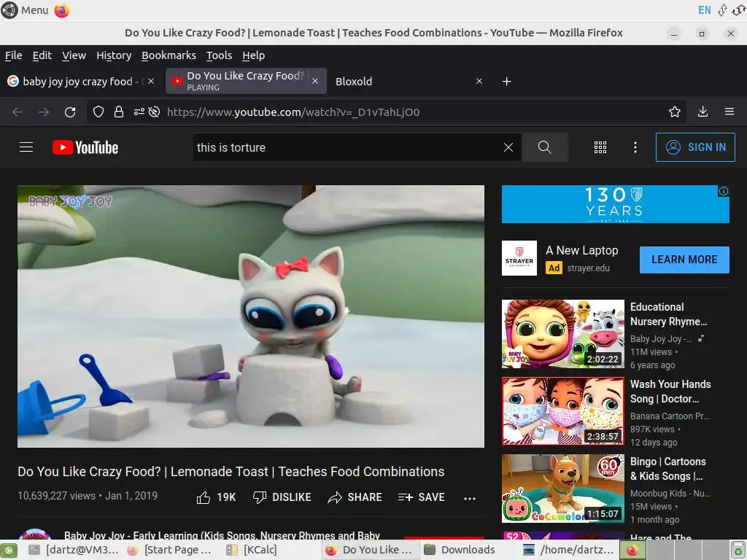Open the Edit menu
Screen dimensions: 747x560
tap(42, 55)
